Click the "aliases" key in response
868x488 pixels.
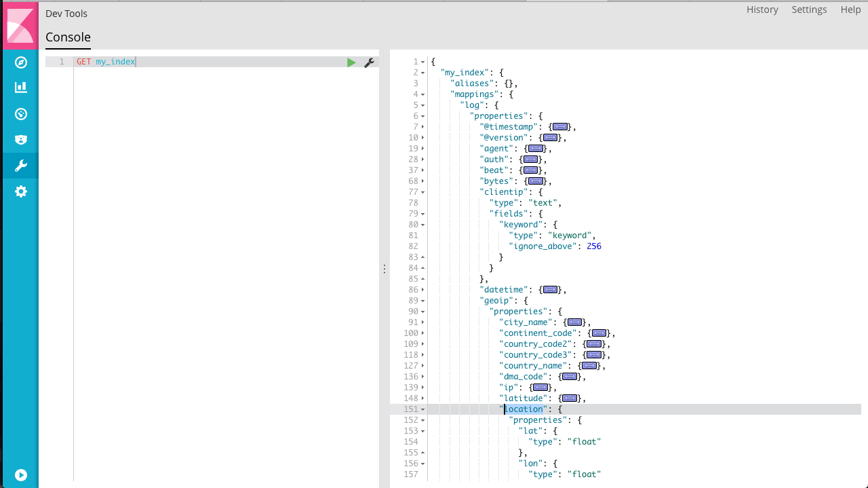point(472,83)
